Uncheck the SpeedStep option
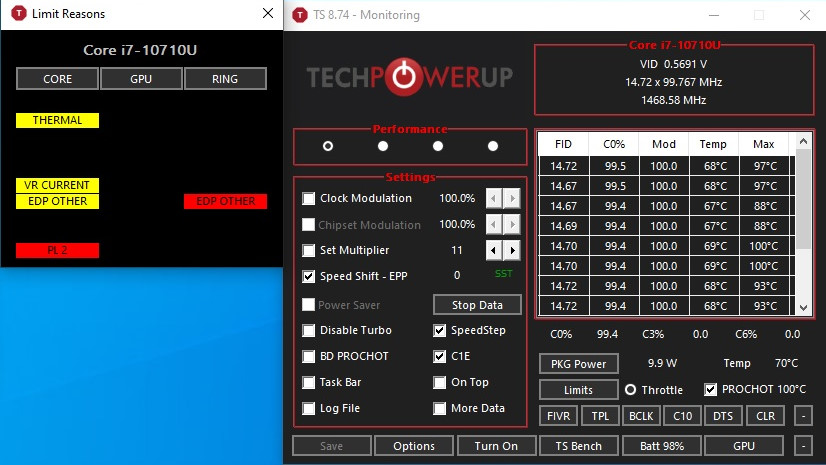826x465 pixels. [x=439, y=331]
